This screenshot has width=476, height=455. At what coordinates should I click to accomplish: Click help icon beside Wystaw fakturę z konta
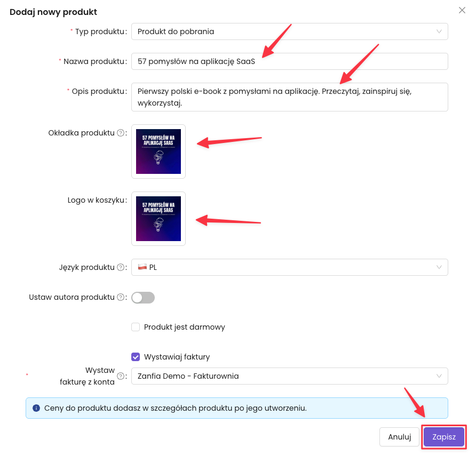(x=121, y=376)
